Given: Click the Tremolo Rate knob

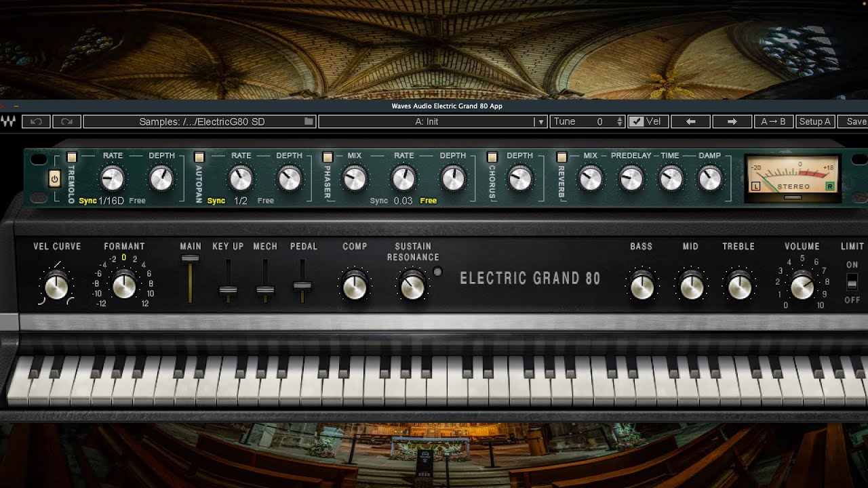Looking at the screenshot, I should (113, 179).
